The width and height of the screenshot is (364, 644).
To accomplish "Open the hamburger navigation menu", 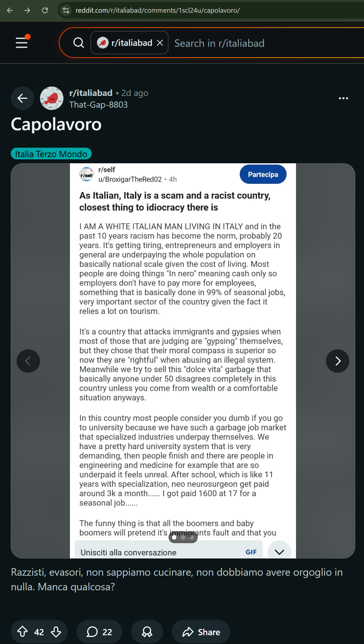I will point(22,43).
